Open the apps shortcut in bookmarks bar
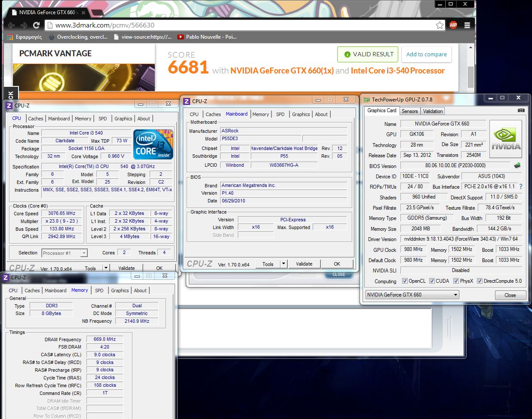 click(25, 37)
